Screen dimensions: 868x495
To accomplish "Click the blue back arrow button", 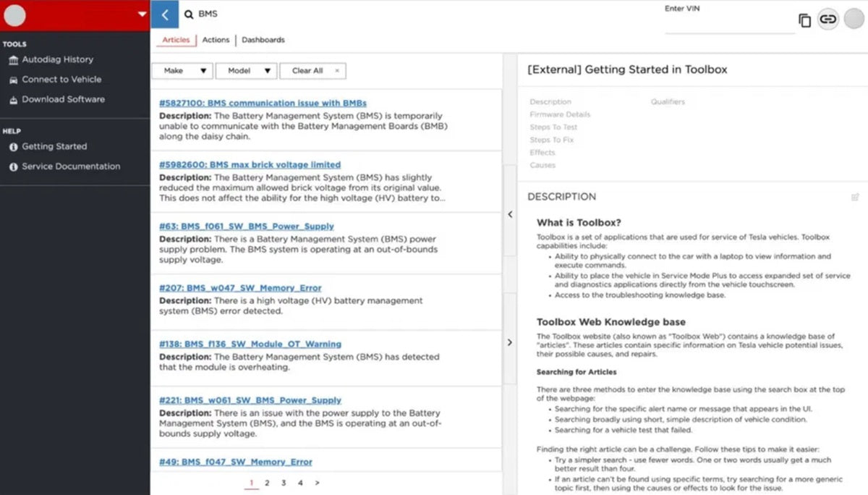I will pyautogui.click(x=164, y=14).
